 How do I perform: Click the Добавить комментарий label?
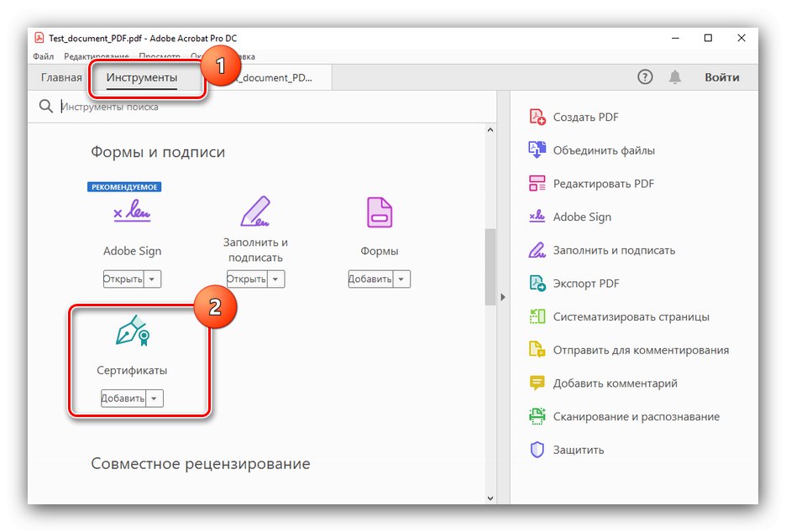tap(615, 383)
